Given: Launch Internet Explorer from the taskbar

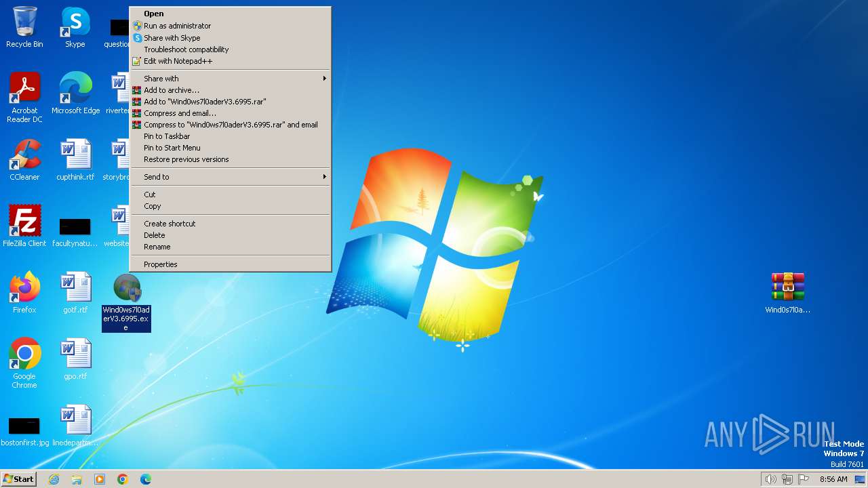Looking at the screenshot, I should pos(54,479).
